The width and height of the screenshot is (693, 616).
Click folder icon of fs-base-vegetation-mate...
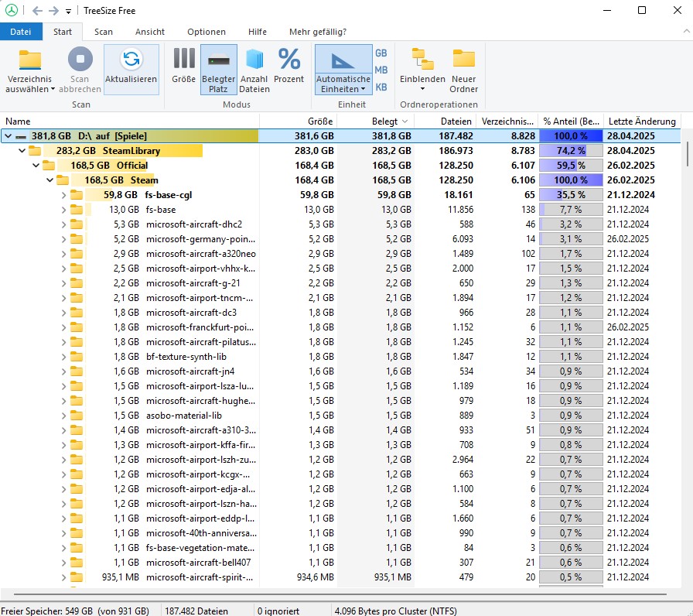77,547
